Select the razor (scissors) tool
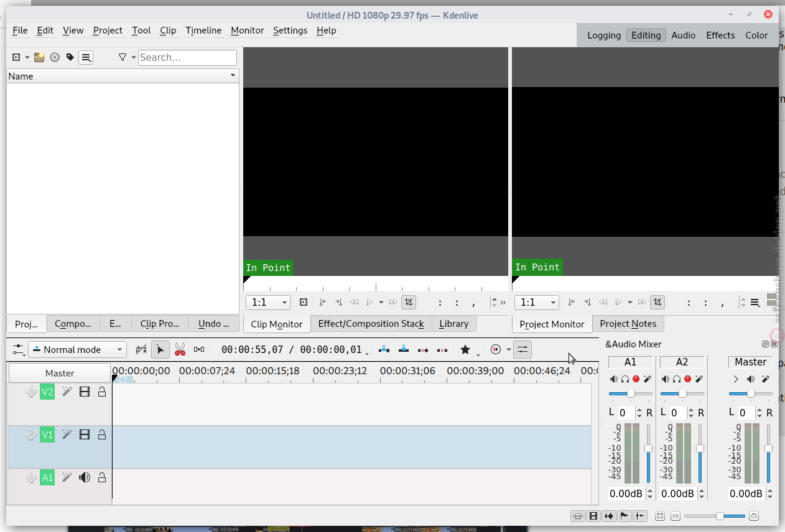 coord(180,349)
